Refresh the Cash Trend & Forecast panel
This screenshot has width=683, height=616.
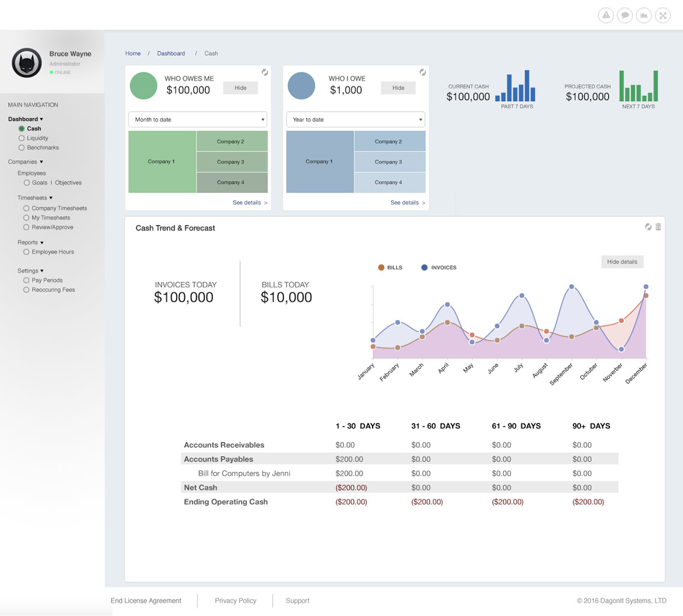coord(648,227)
